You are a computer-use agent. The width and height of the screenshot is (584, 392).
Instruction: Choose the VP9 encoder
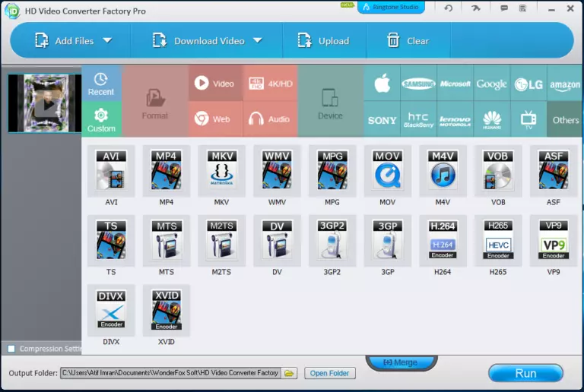554,241
